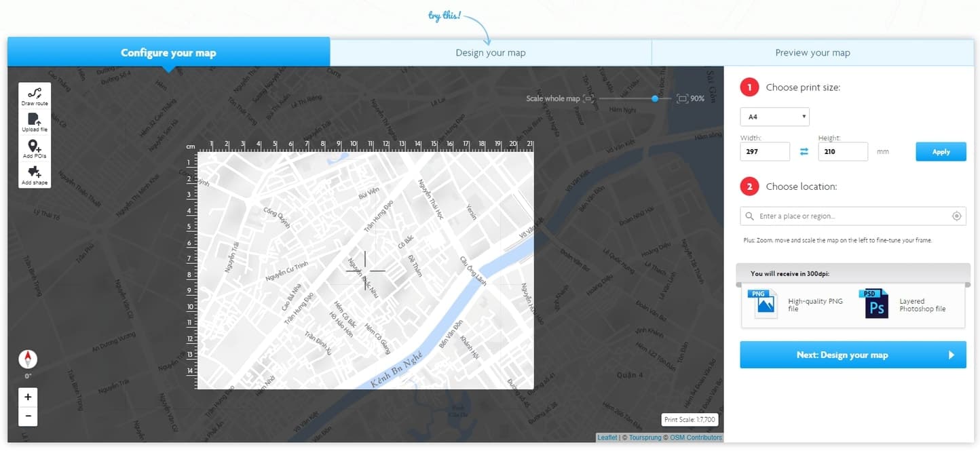Image resolution: width=980 pixels, height=468 pixels.
Task: Reset map rotation with the compass icon
Action: [x=28, y=359]
